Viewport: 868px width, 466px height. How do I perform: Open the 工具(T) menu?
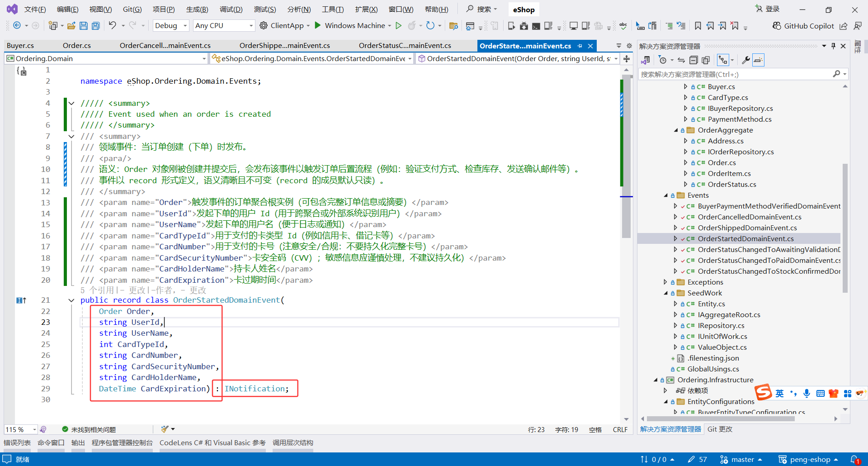[x=333, y=9]
